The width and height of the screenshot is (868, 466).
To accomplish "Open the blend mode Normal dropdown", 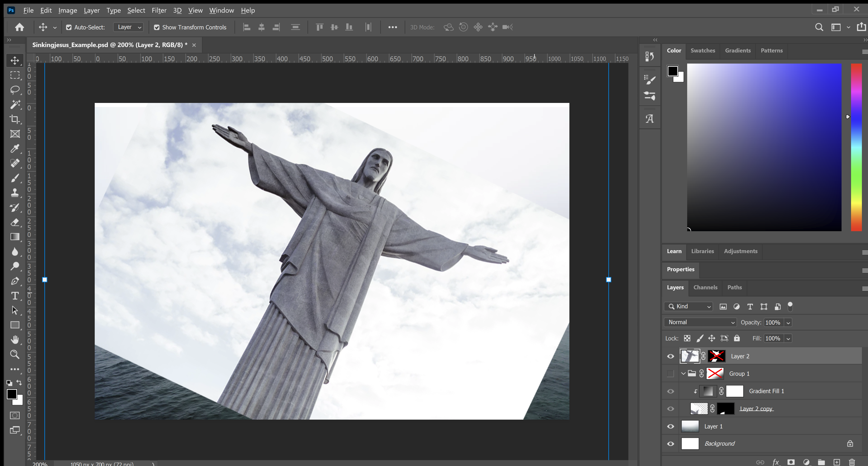I will (700, 322).
